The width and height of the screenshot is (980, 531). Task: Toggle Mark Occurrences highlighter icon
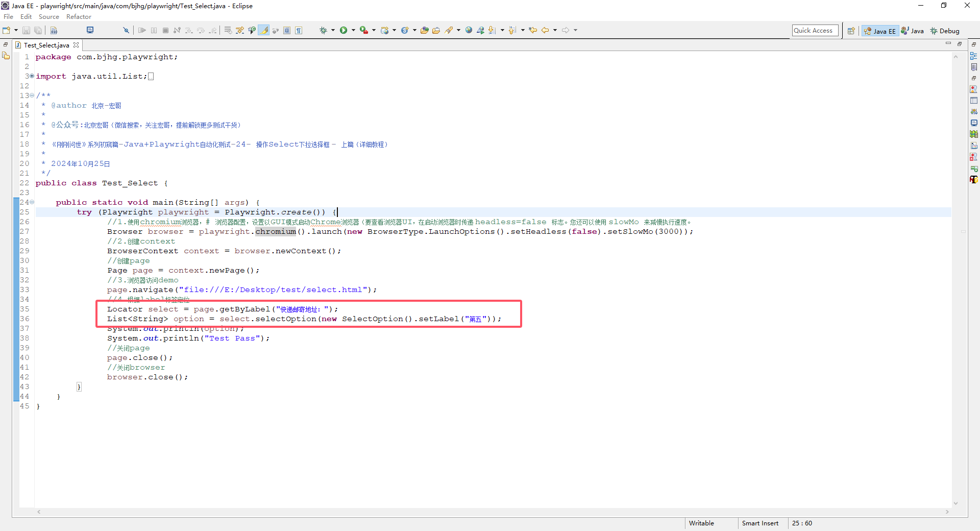pos(264,30)
